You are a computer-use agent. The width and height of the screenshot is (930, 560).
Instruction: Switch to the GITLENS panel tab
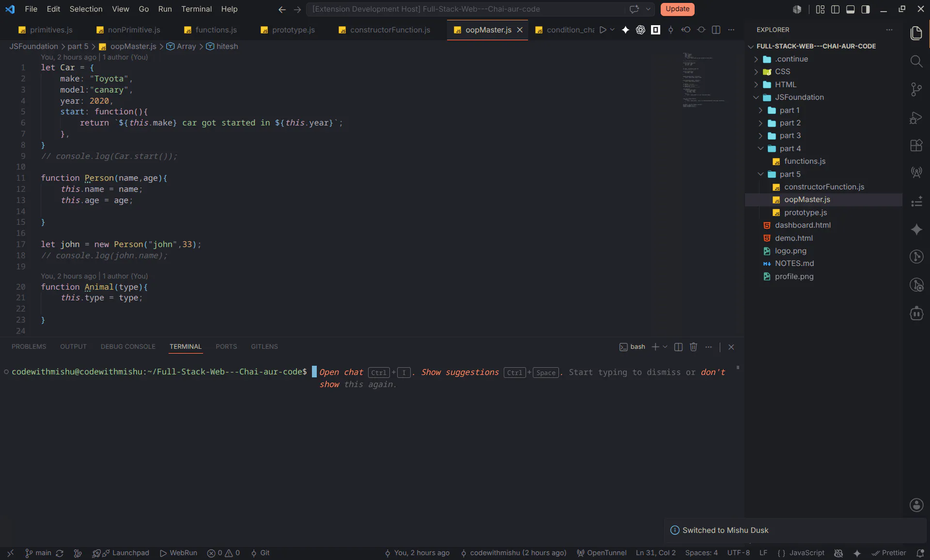(x=264, y=347)
